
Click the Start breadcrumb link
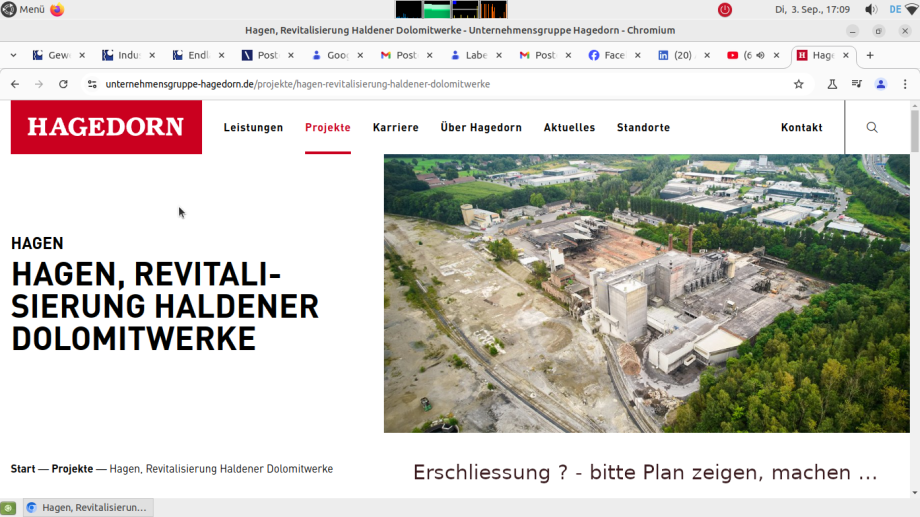coord(23,468)
